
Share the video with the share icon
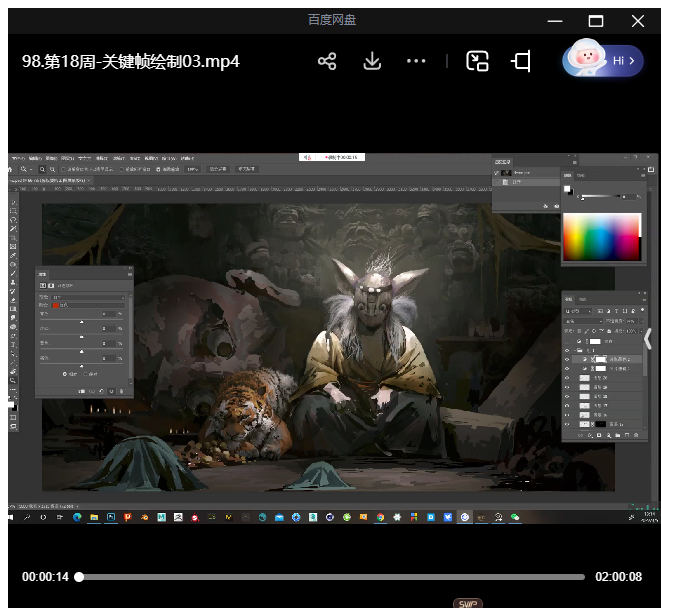(327, 61)
